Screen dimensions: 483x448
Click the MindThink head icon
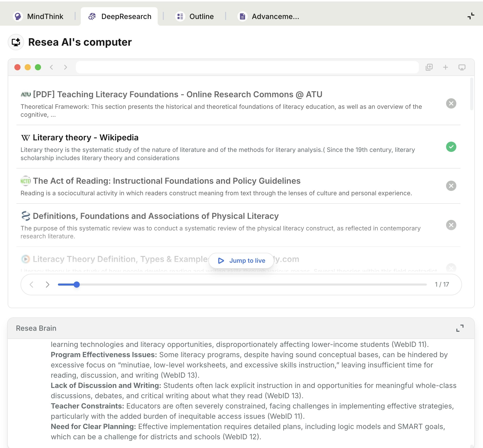click(18, 16)
